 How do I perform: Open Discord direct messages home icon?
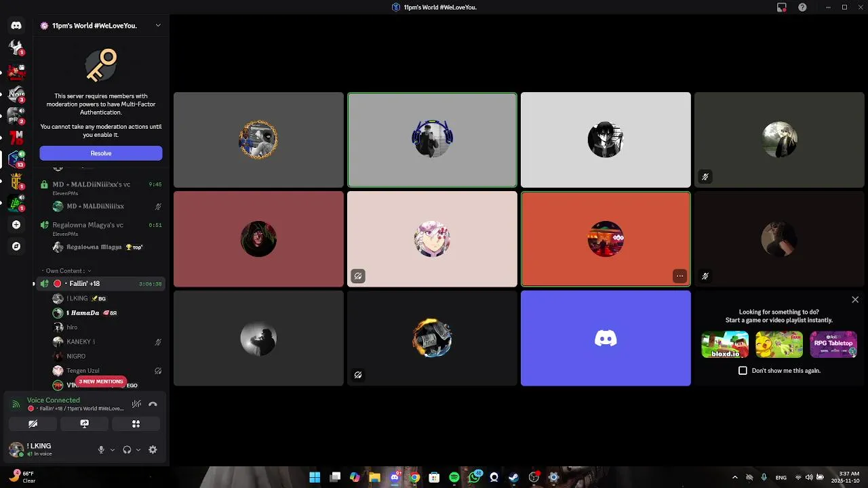[16, 26]
